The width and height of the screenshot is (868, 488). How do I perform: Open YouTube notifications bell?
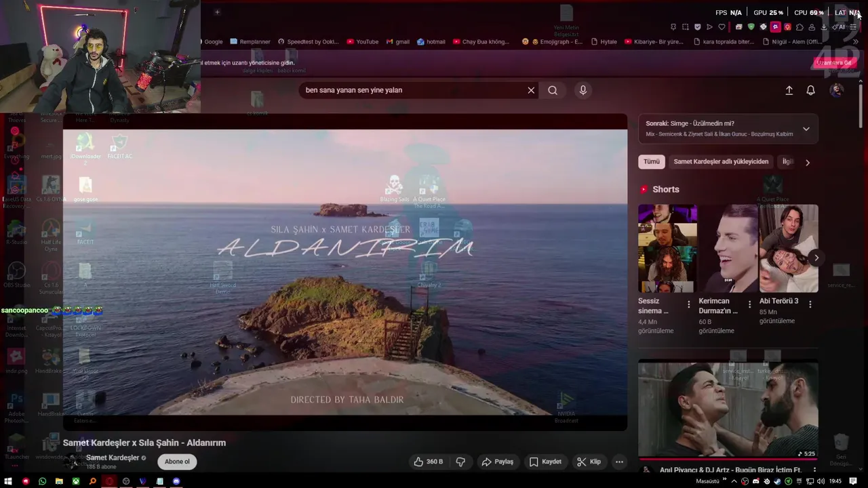810,90
